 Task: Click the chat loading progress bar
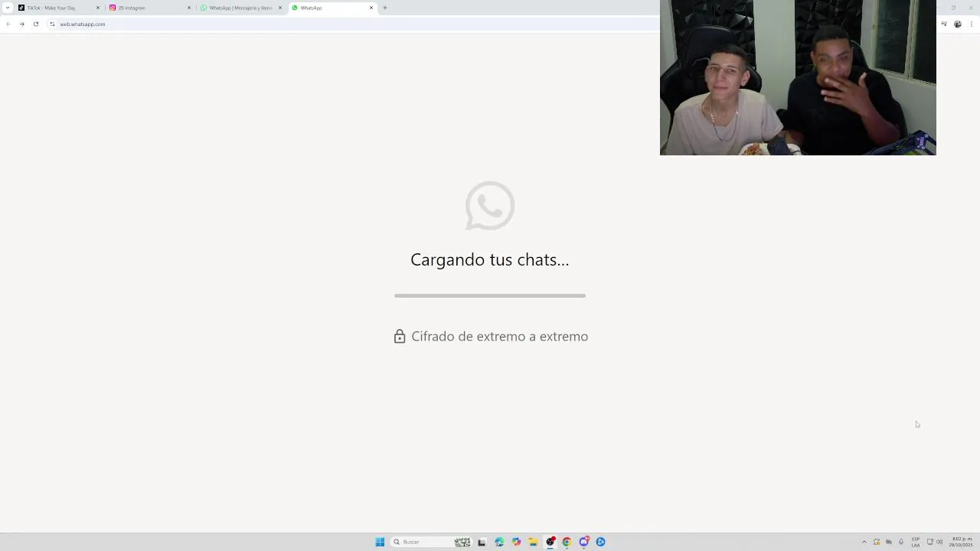pyautogui.click(x=490, y=295)
